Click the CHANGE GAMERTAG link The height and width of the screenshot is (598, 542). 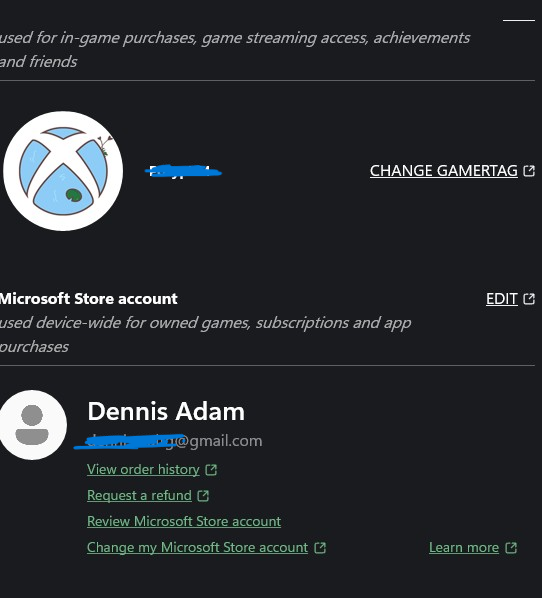coord(444,171)
